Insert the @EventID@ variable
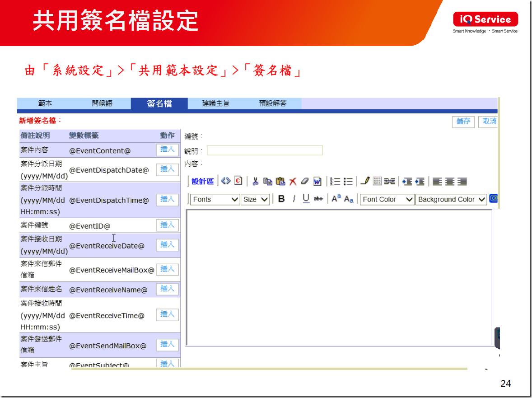532x398 pixels. coord(167,225)
